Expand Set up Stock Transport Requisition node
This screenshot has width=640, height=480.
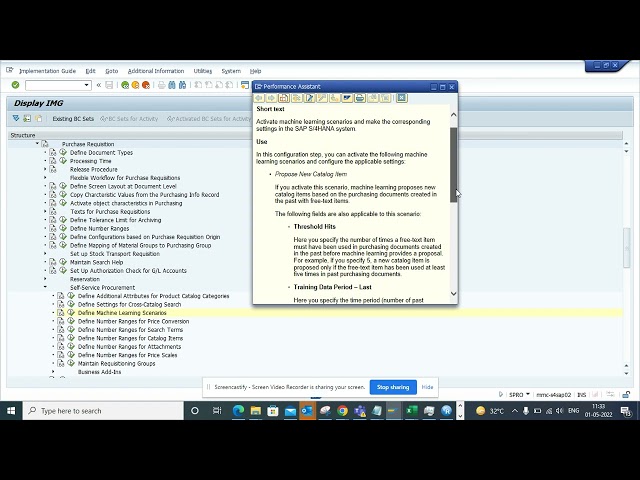pyautogui.click(x=45, y=253)
